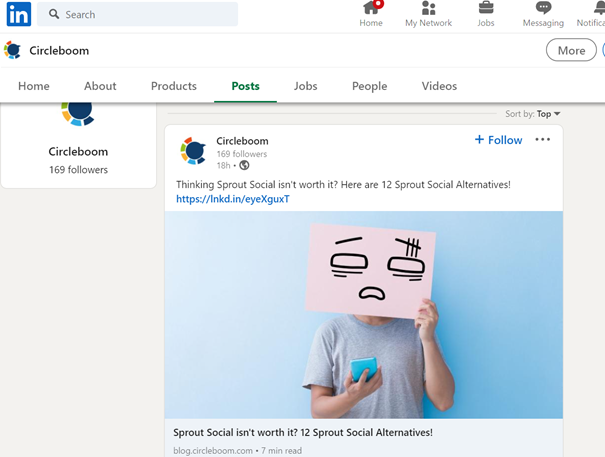Switch to the Home page tab
The height and width of the screenshot is (457, 605).
(34, 86)
